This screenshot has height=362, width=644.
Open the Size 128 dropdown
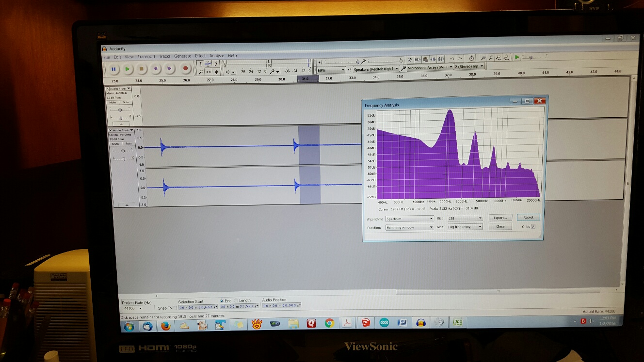[x=465, y=218]
